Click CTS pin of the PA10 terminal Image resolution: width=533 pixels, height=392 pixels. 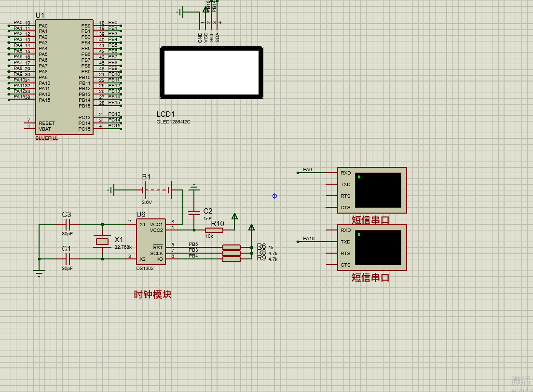click(x=345, y=265)
